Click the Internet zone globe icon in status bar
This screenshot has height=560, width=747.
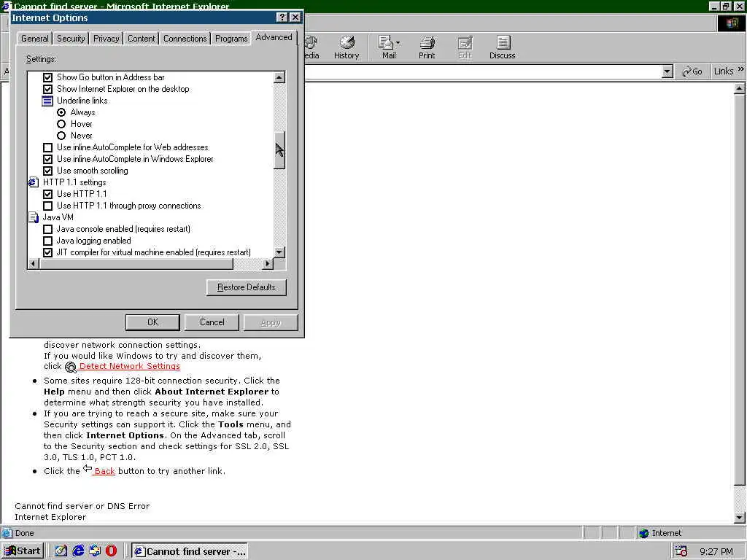click(644, 533)
